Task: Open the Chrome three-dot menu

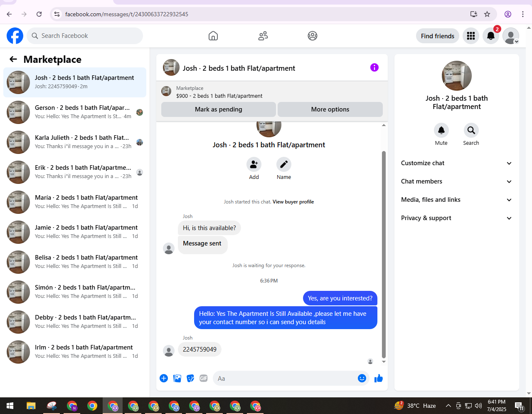Action: [523, 14]
